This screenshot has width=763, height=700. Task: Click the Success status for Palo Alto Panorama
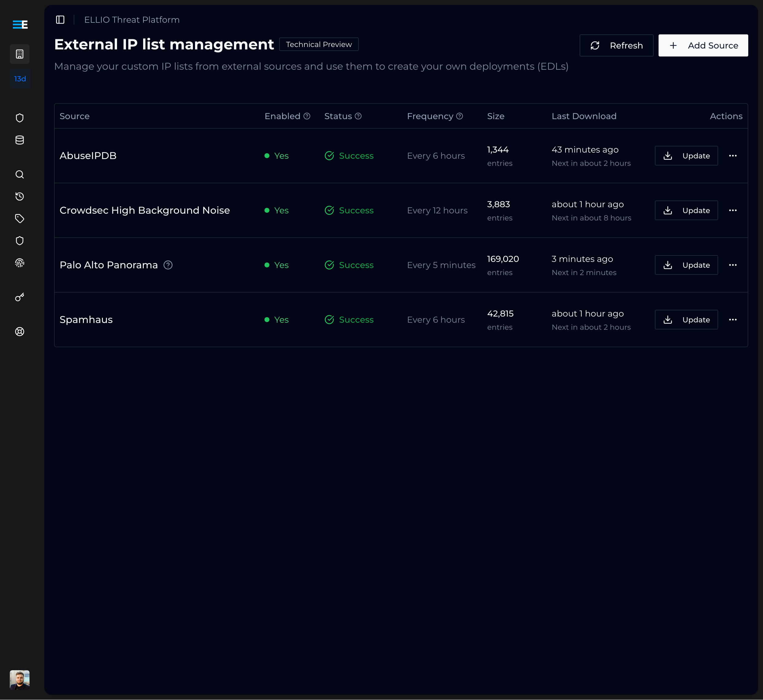tap(349, 265)
